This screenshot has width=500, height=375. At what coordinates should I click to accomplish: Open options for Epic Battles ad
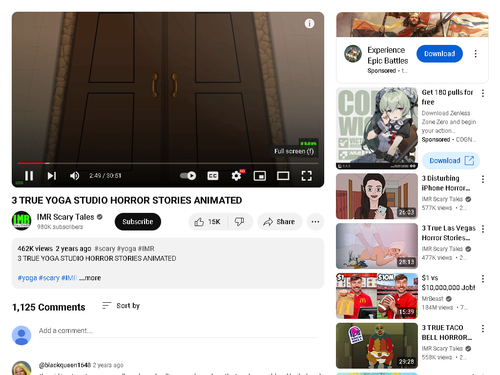(x=475, y=54)
